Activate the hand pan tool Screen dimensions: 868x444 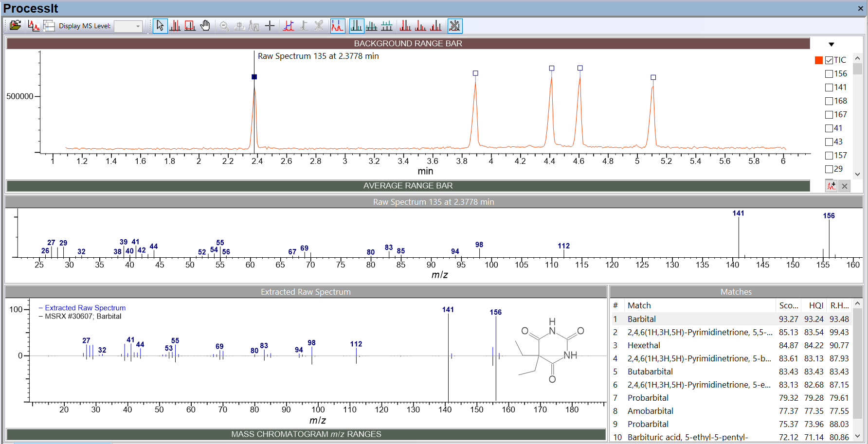tap(205, 26)
